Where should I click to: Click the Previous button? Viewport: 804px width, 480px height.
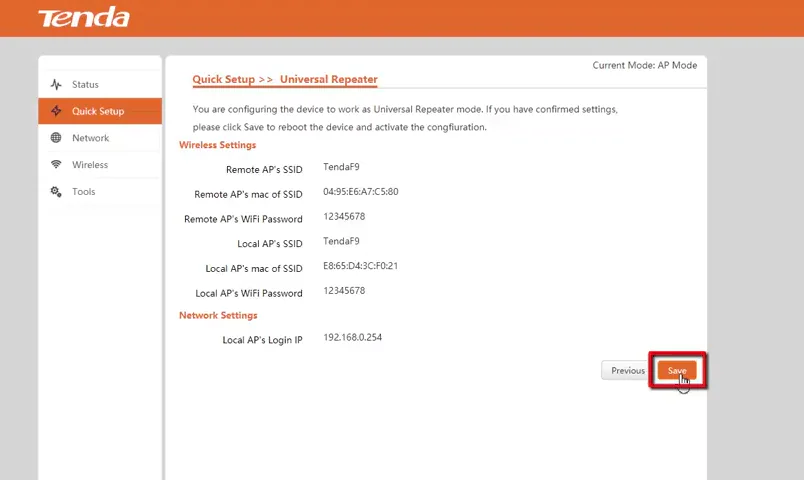[628, 370]
